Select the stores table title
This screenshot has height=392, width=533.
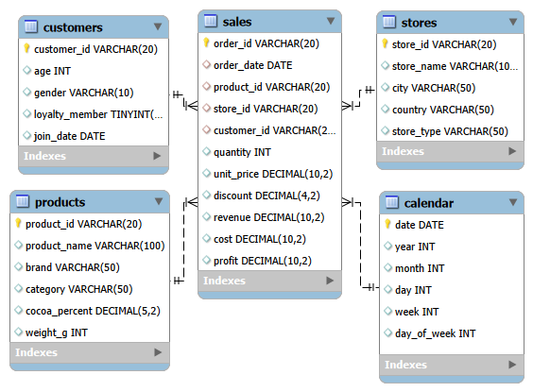[419, 23]
